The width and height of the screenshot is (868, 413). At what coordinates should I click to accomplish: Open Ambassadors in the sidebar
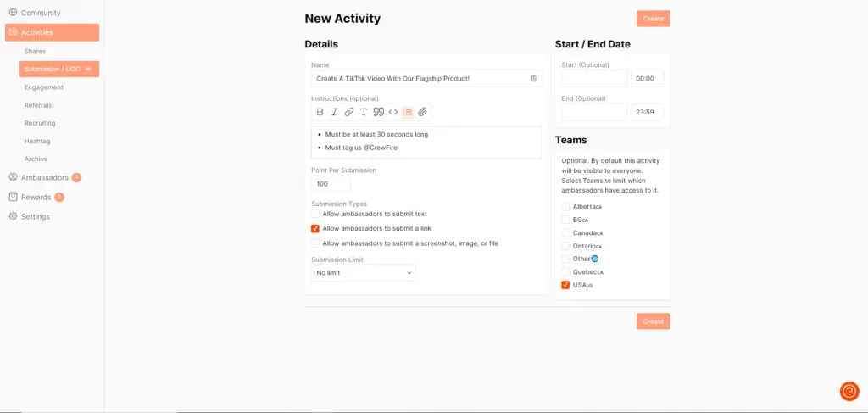pyautogui.click(x=44, y=178)
